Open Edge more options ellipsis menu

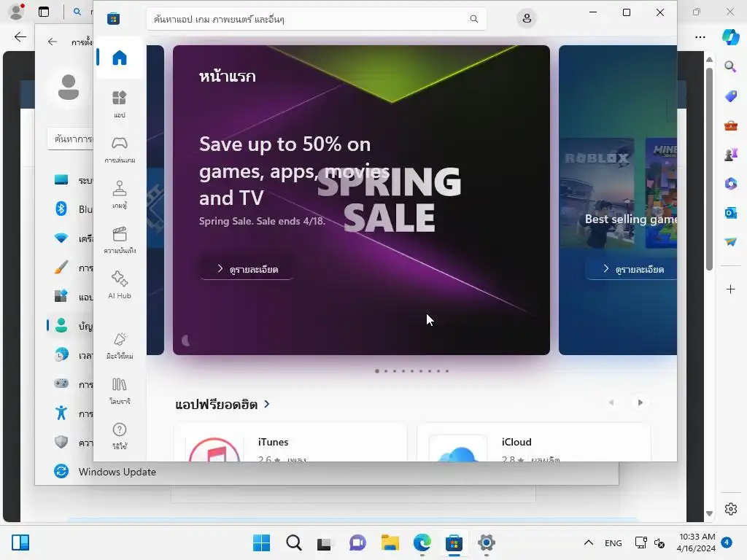point(700,36)
